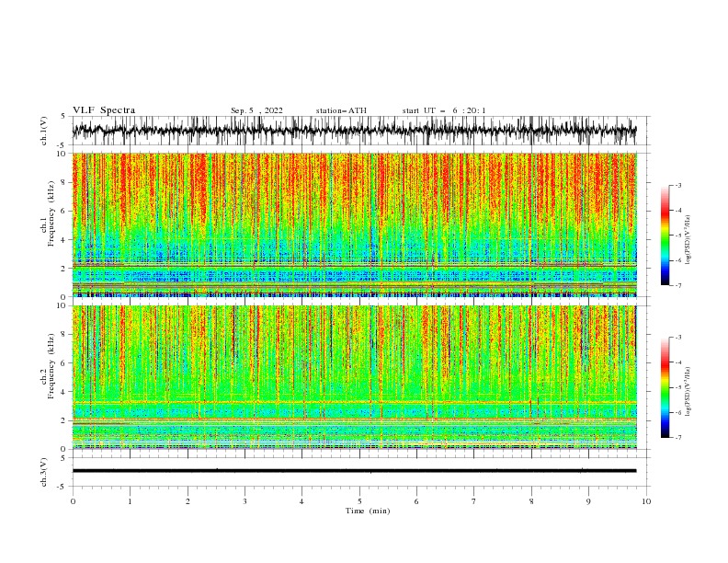Click the 'station=ATH' label

pos(341,110)
